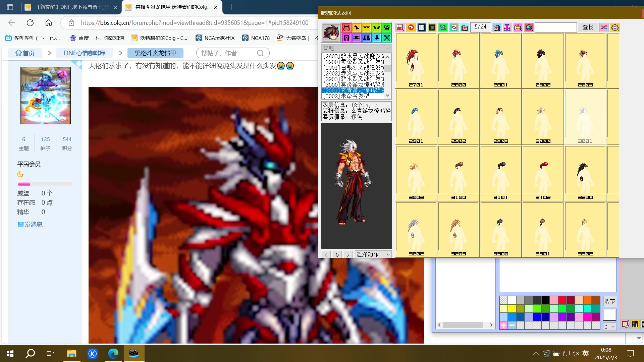Click the orange TN icon
Screen dimensions: 644x362
411,27
